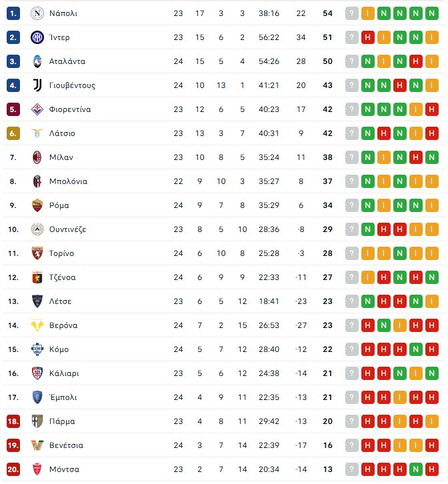Open the Ουντινέζε team page
Image resolution: width=448 pixels, height=484 pixels.
pos(67,229)
